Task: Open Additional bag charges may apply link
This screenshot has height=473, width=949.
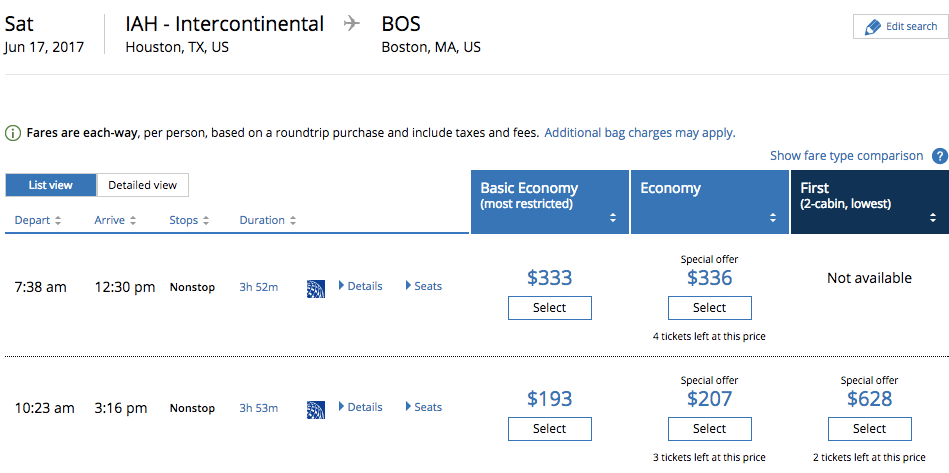Action: coord(640,133)
